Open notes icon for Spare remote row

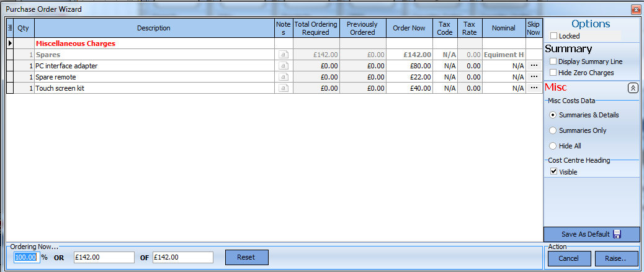click(x=284, y=77)
